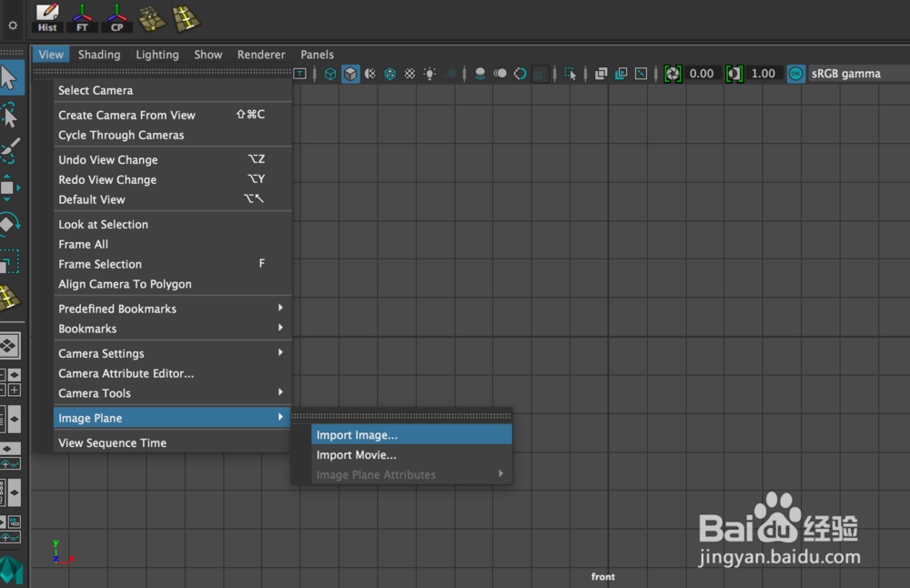910x588 pixels.
Task: Choose Import Movie... from submenu
Action: pos(411,455)
